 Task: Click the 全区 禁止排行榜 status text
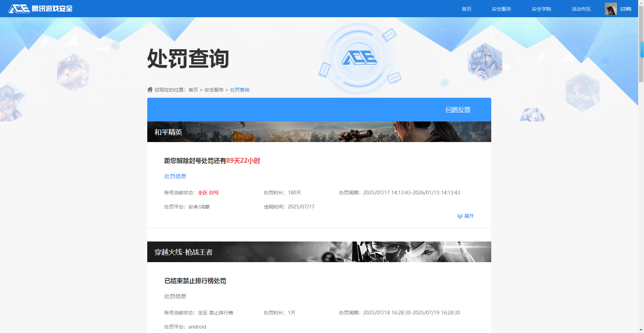coord(215,313)
